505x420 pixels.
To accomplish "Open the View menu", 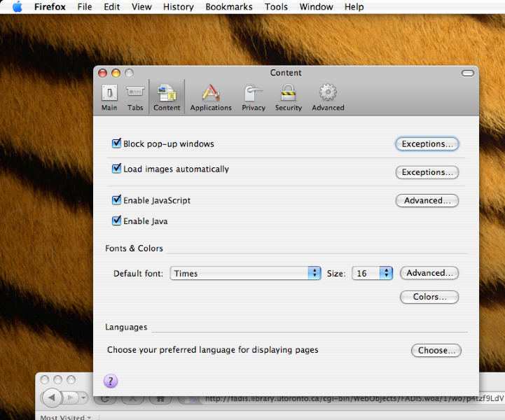I will [141, 7].
